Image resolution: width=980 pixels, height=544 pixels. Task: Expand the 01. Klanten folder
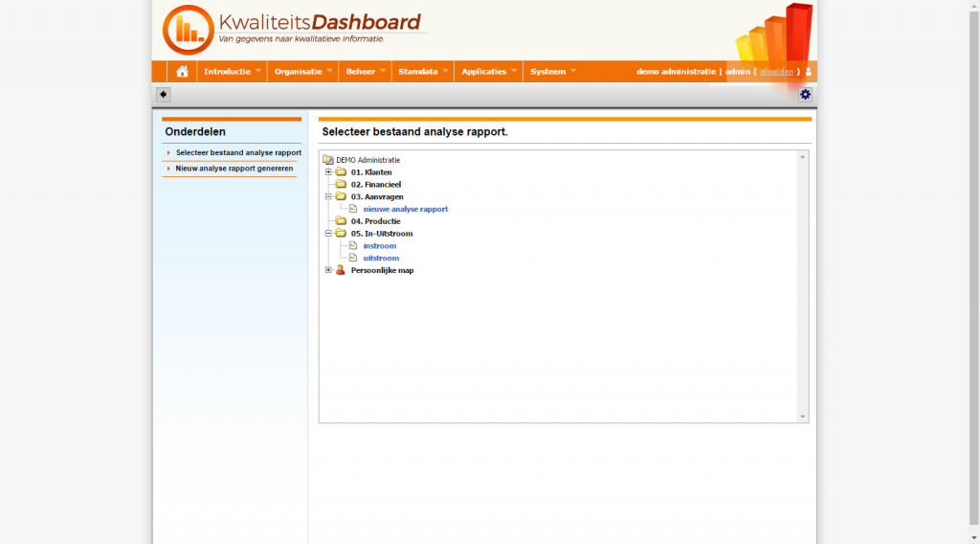328,172
